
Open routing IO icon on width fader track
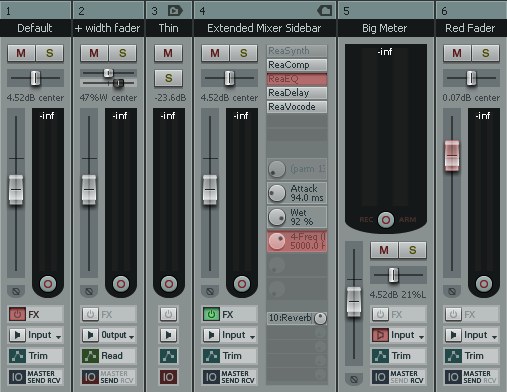pyautogui.click(x=90, y=377)
